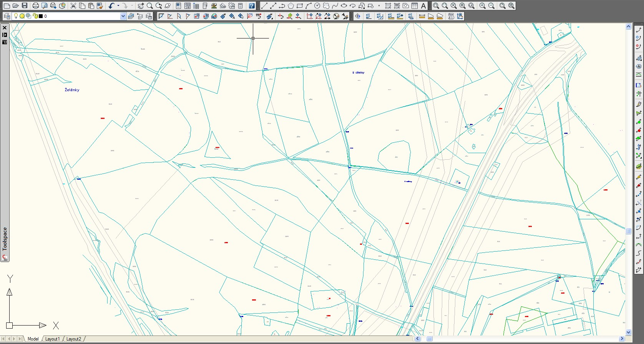
Task: Click the horizontal scrollbar left arrow
Action: pos(418,339)
